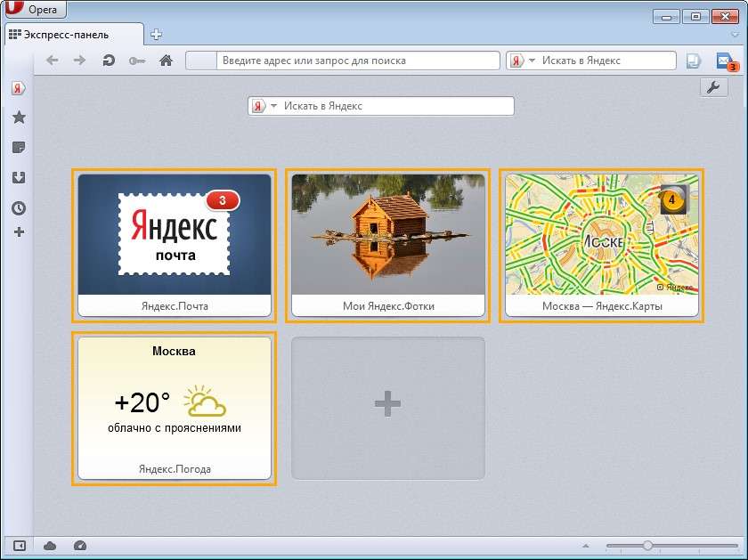Image resolution: width=748 pixels, height=560 pixels.
Task: Click Москва heading in weather tile
Action: (175, 351)
